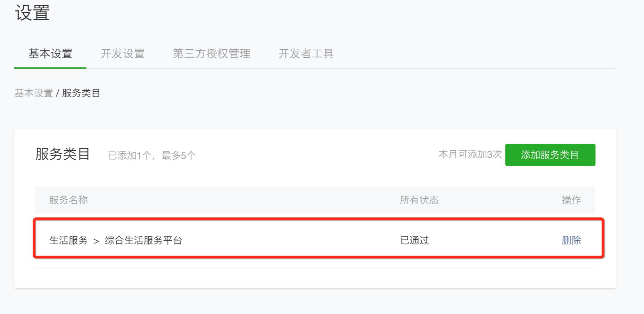Click the 基本设置 breadcrumb link
644x314 pixels.
click(33, 93)
